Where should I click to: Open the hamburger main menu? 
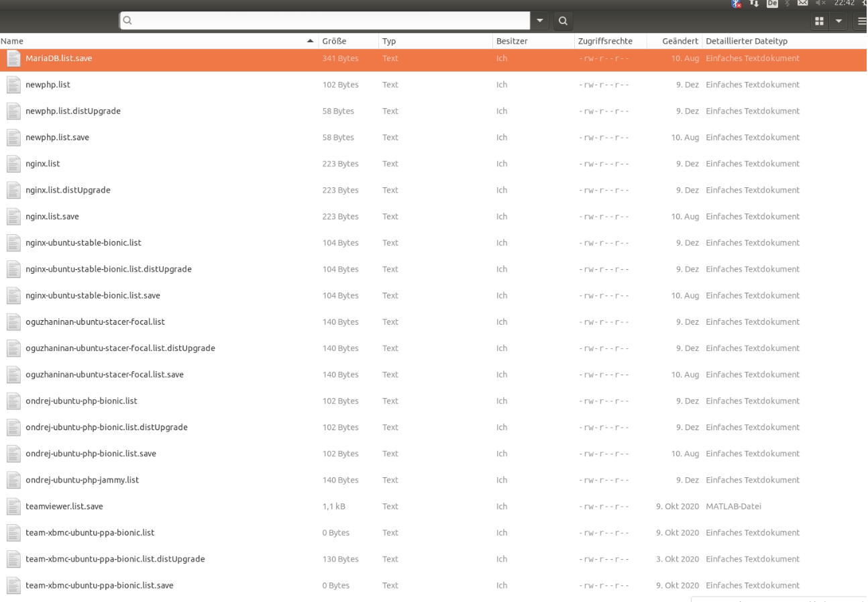click(x=862, y=21)
